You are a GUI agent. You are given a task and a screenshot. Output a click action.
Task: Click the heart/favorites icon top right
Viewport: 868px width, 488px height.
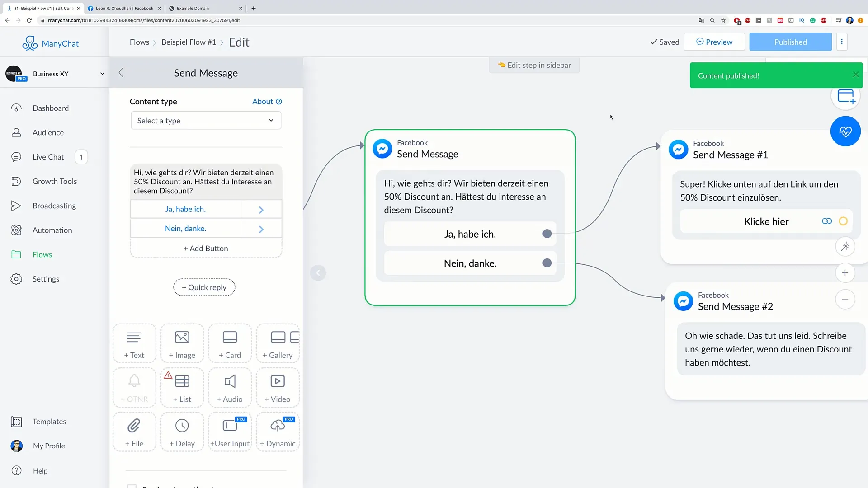[846, 131]
